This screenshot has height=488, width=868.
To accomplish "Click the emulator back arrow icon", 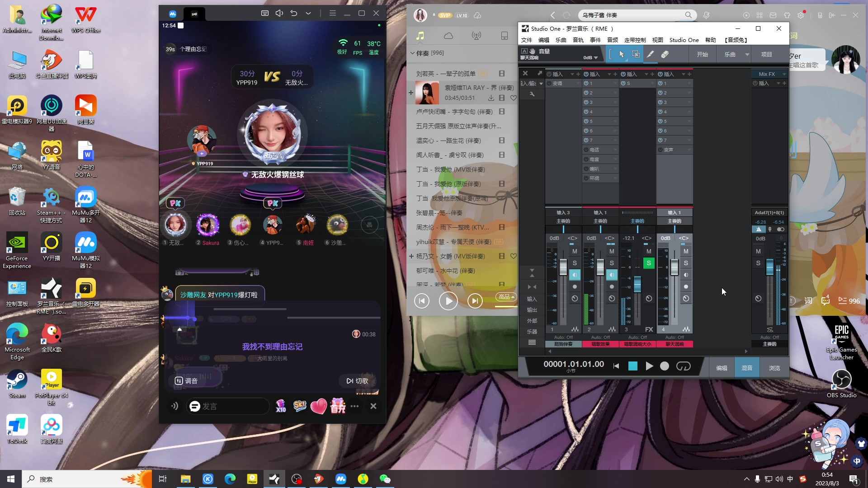I will (294, 13).
